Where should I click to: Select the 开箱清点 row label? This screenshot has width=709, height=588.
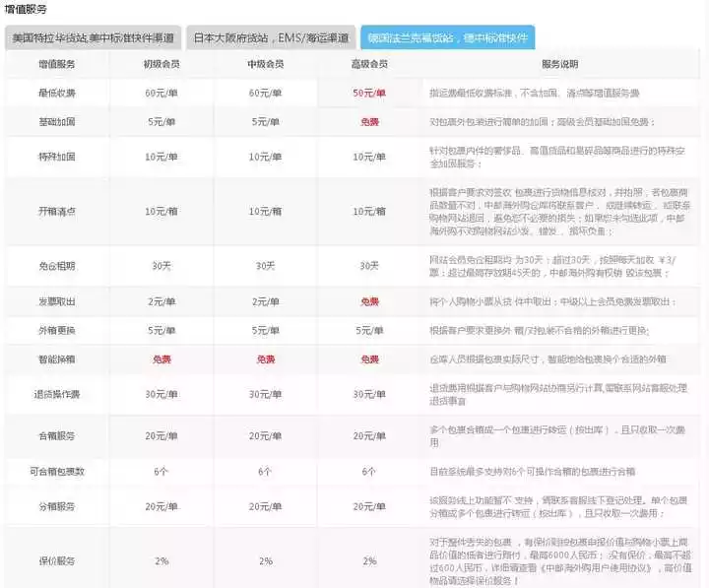(56, 211)
